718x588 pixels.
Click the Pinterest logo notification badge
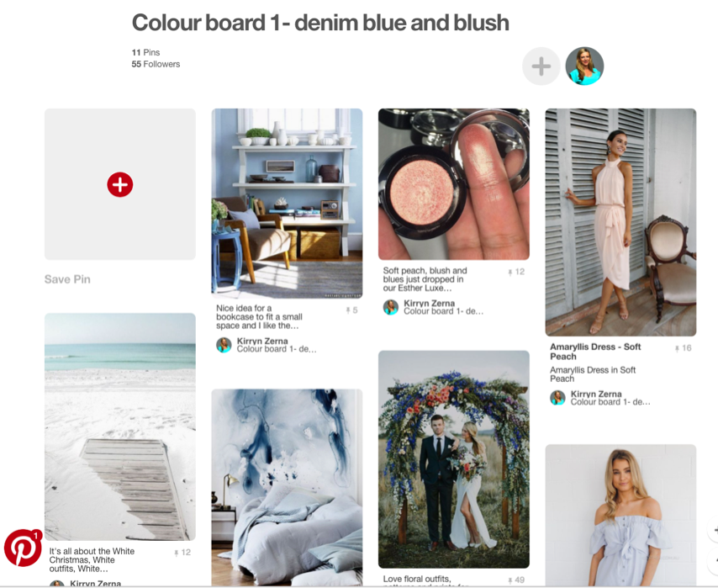[23, 548]
